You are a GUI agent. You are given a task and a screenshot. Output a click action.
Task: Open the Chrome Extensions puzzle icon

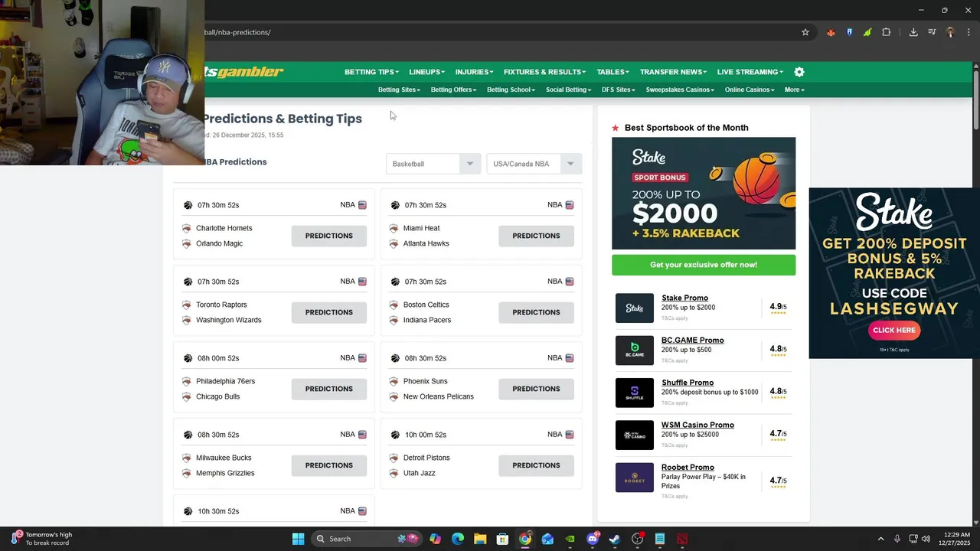pos(887,32)
